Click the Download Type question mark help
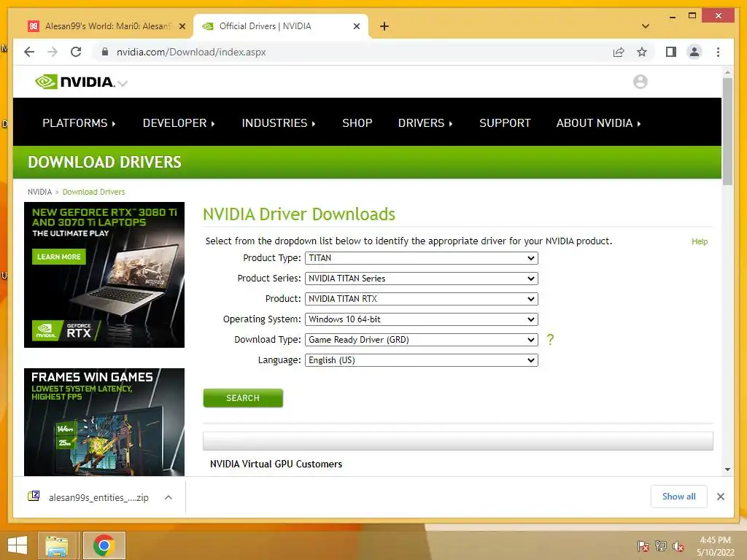747x560 pixels. click(x=550, y=340)
